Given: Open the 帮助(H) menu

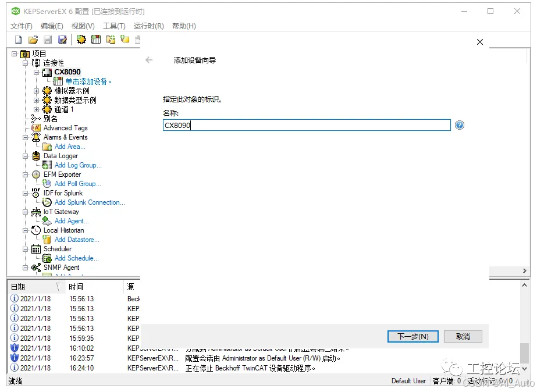Looking at the screenshot, I should (x=184, y=26).
